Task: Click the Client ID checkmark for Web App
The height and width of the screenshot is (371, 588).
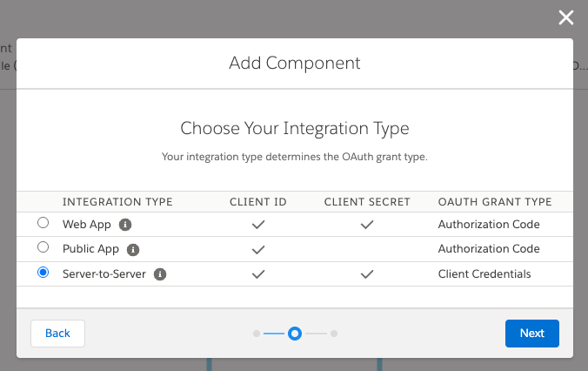Action: (257, 225)
